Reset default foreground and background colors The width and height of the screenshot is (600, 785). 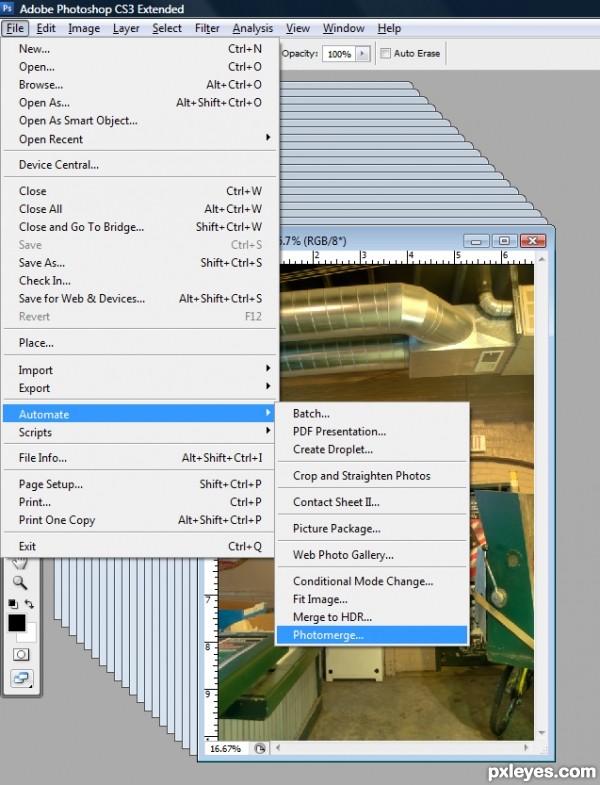pyautogui.click(x=13, y=604)
